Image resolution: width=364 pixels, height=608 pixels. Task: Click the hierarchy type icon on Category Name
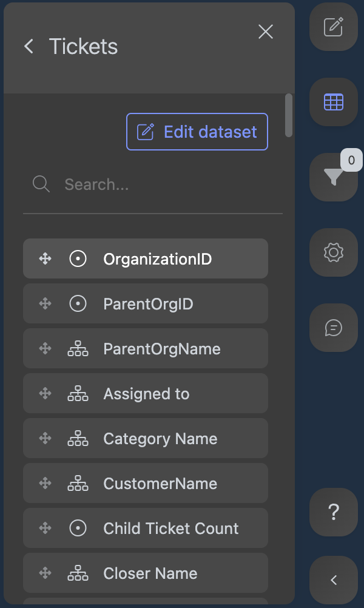coord(78,439)
